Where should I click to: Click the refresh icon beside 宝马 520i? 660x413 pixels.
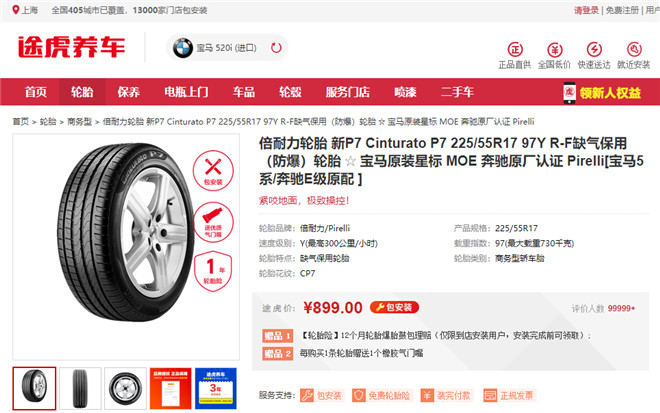point(276,48)
